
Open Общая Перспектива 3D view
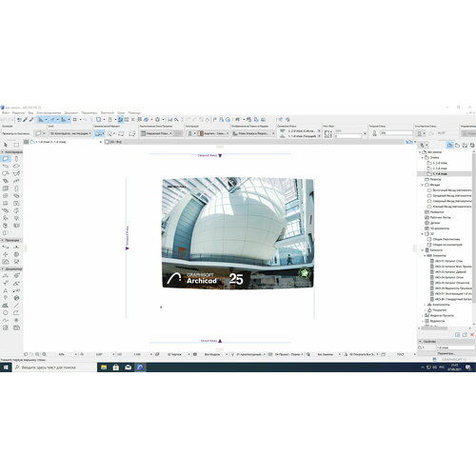pyautogui.click(x=446, y=239)
